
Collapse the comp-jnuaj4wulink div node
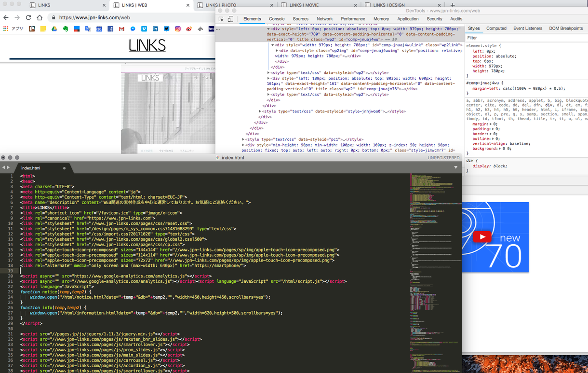273,45
